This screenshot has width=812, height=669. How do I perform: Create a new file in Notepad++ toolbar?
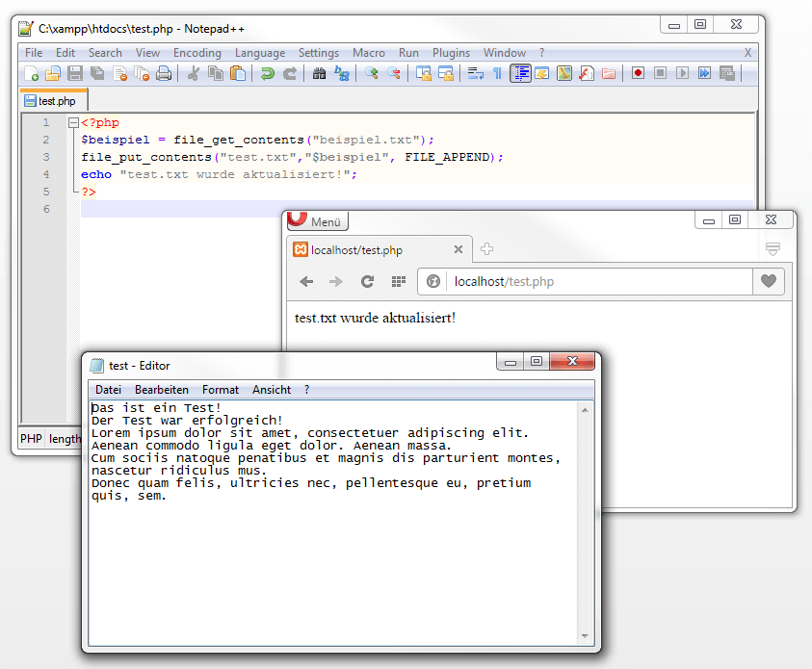[x=31, y=73]
